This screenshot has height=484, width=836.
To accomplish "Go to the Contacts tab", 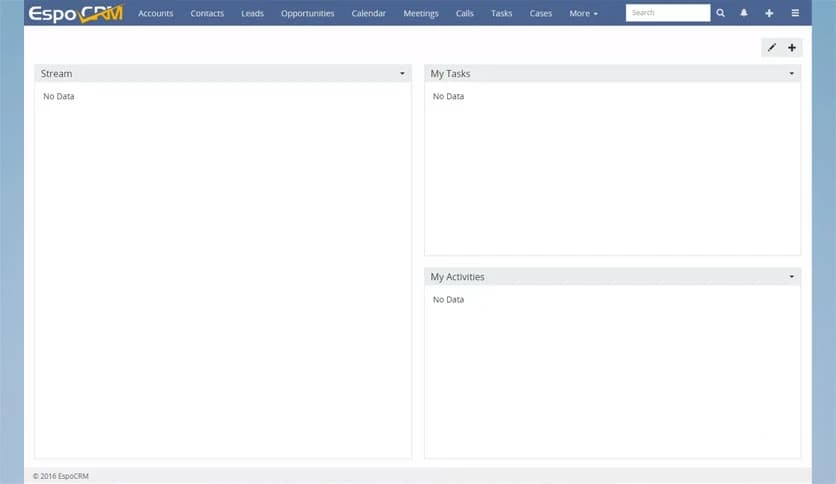I will coord(207,13).
